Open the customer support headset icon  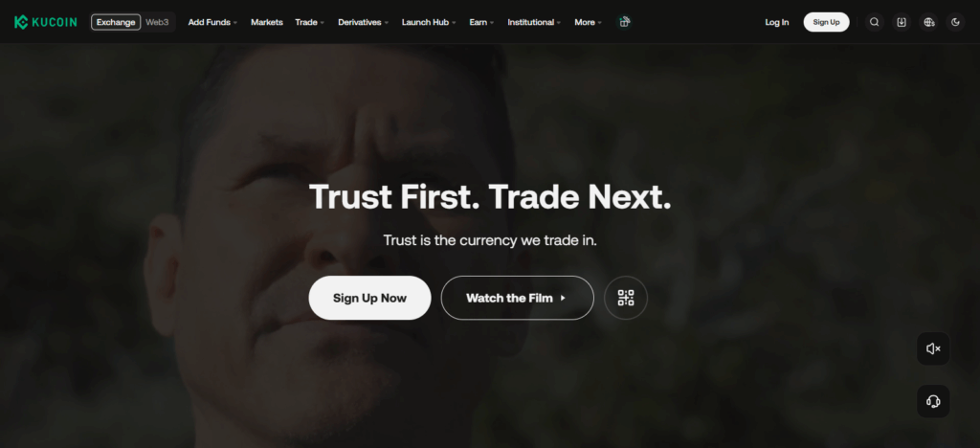(933, 401)
